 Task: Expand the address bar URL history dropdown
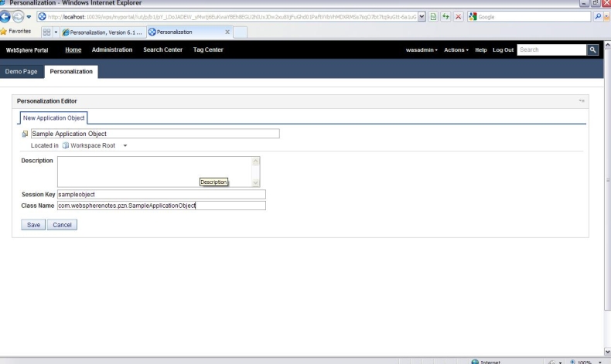[x=422, y=17]
